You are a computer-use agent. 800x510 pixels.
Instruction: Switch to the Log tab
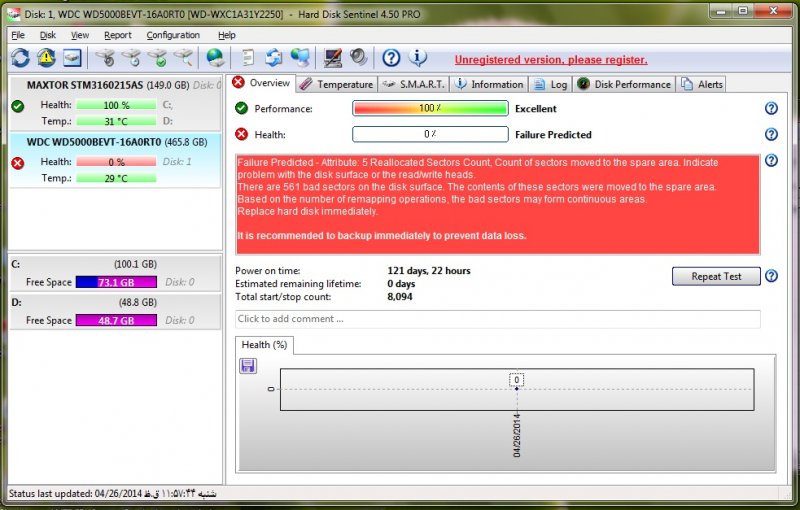550,84
